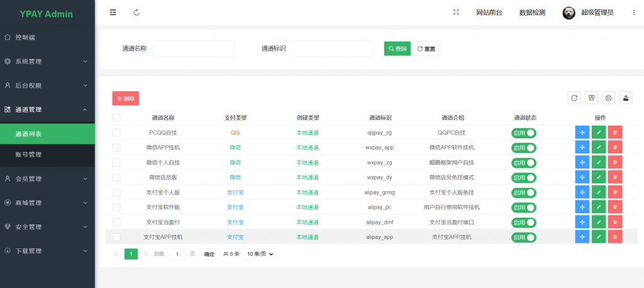
Task: Toggle 启用 switch for wxpay_zg channel
Action: (524, 163)
